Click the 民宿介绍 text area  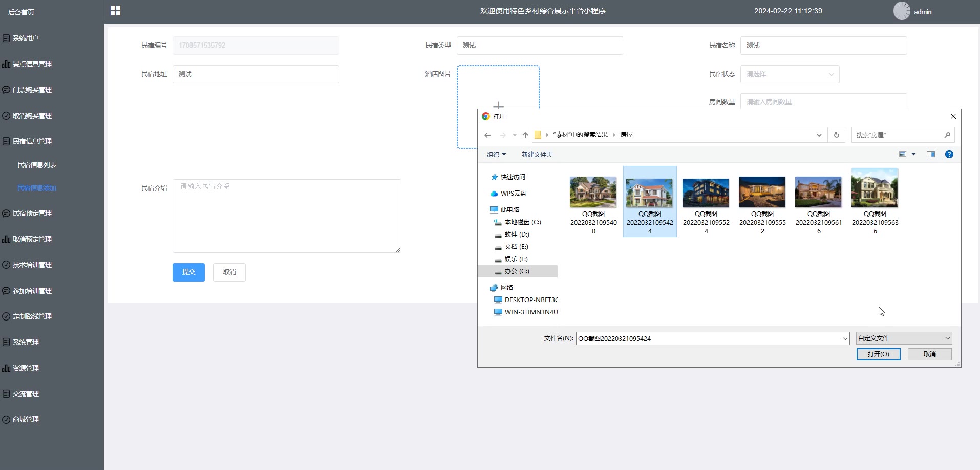click(287, 216)
